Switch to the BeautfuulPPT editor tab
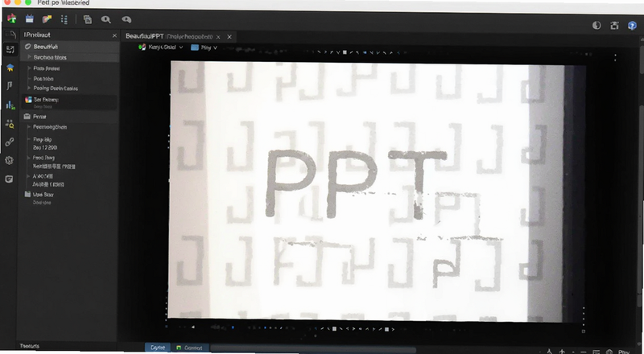The height and width of the screenshot is (354, 644). click(x=169, y=36)
